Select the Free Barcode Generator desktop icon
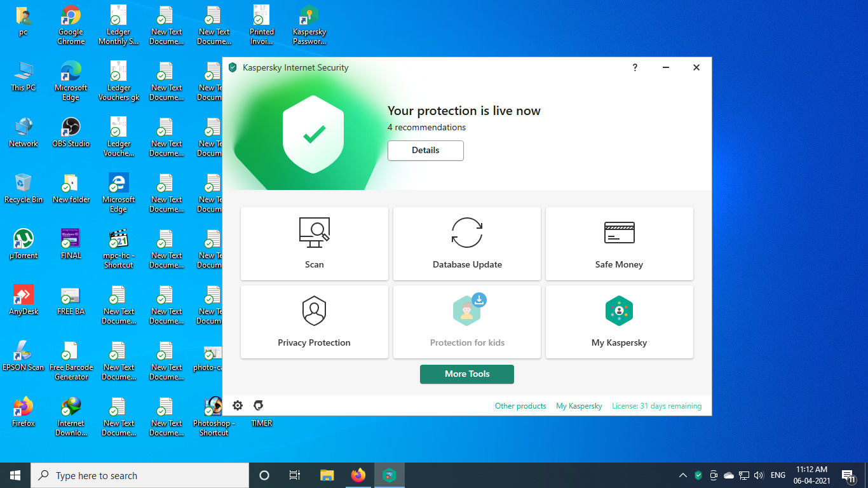 [71, 361]
